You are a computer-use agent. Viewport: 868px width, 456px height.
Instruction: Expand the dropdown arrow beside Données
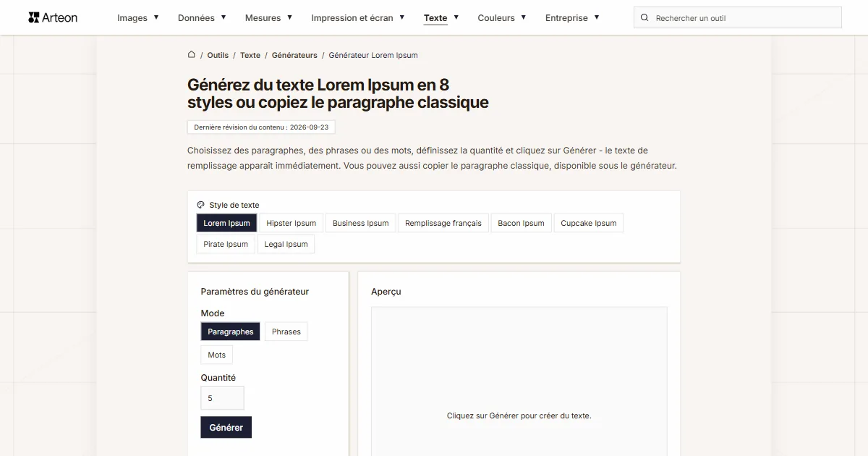[x=224, y=17]
